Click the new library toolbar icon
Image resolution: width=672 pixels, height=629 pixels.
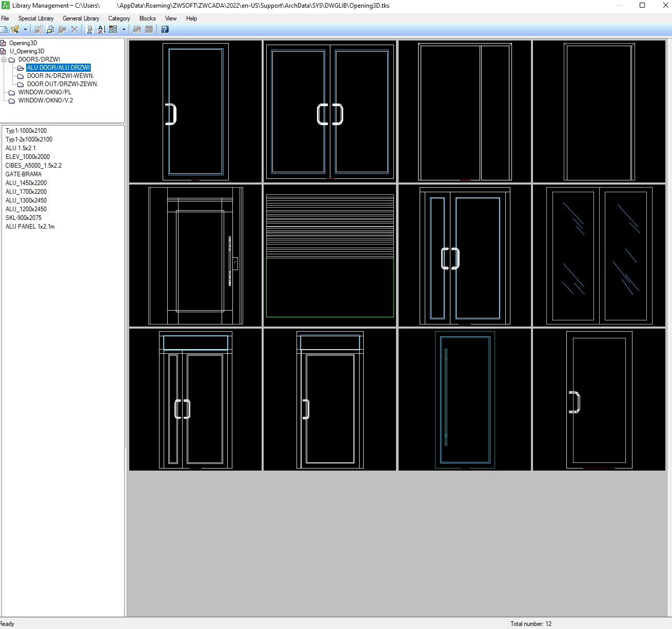click(4, 30)
